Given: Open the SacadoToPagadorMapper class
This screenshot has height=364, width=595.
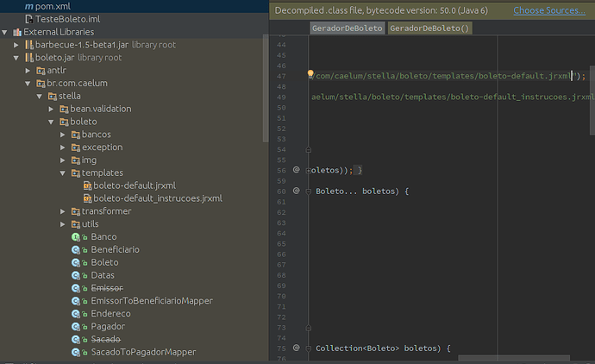Looking at the screenshot, I should pos(143,352).
